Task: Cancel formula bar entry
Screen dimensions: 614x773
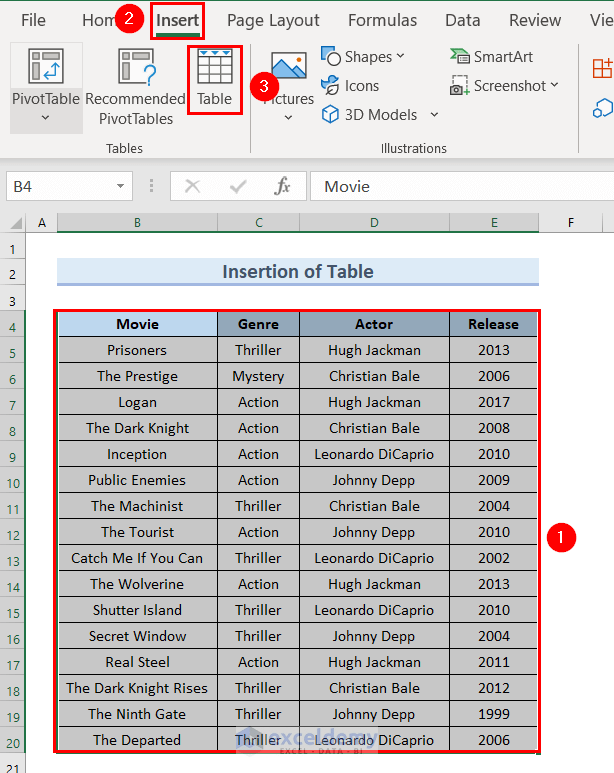Action: click(x=192, y=186)
